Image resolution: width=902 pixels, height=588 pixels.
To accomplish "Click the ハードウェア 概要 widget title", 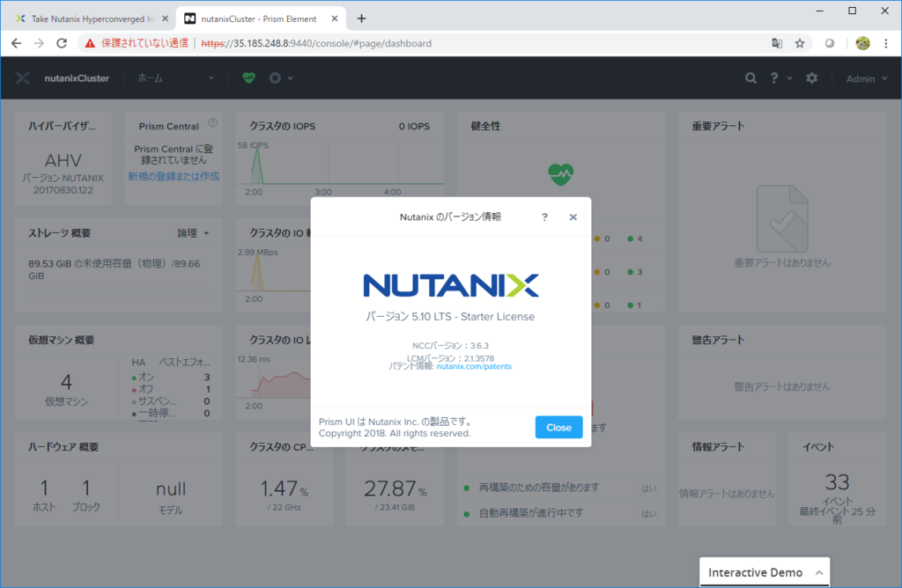I will [x=63, y=446].
